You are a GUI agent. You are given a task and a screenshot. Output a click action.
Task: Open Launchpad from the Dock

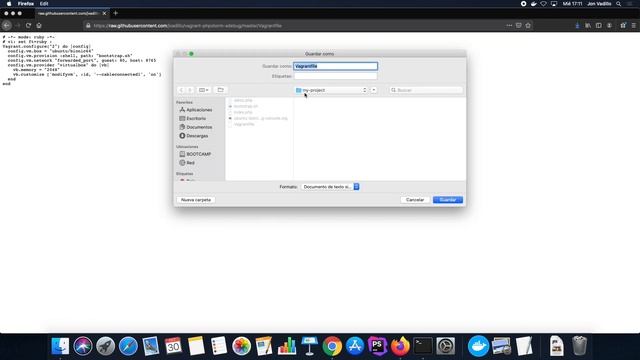click(x=105, y=346)
